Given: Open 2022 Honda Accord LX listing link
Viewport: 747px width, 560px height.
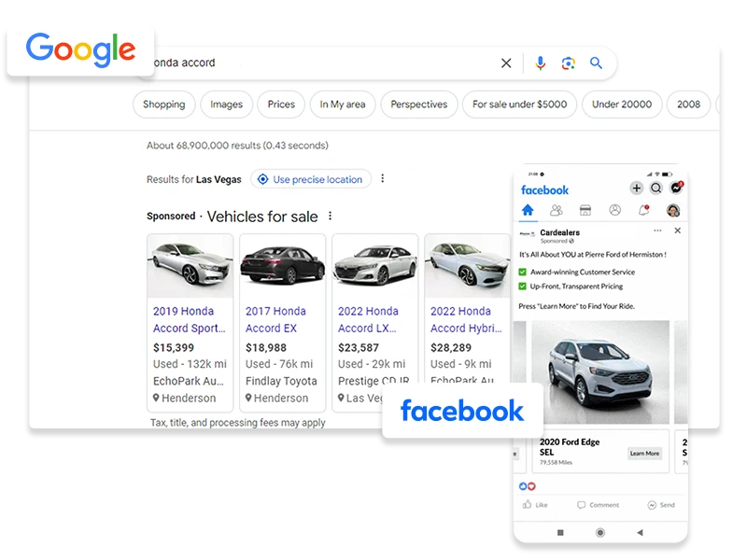Looking at the screenshot, I should pos(368,319).
